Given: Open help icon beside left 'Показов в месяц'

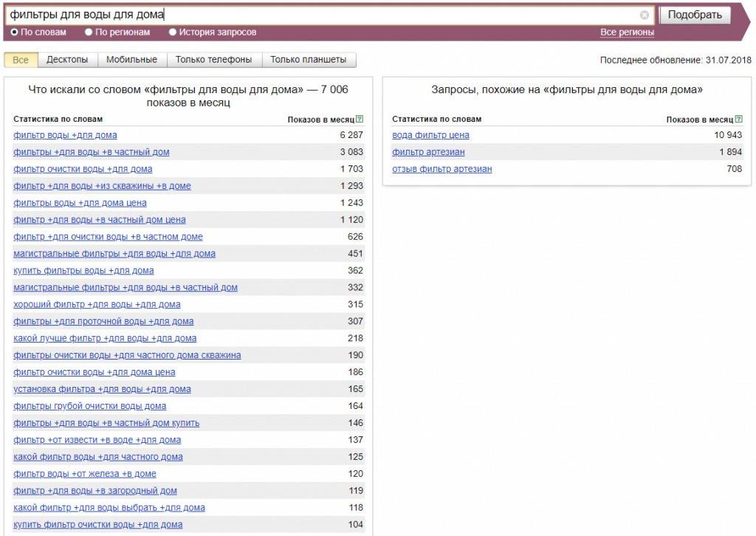Looking at the screenshot, I should pyautogui.click(x=360, y=119).
